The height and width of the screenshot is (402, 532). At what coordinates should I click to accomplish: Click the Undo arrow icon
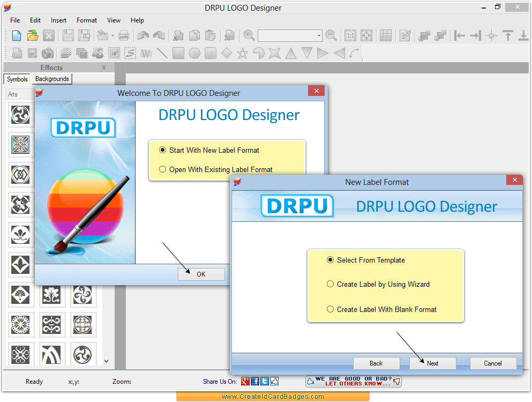tap(143, 35)
